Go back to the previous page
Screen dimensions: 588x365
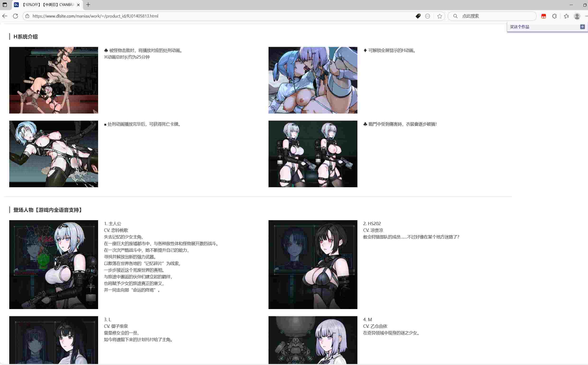(x=5, y=16)
